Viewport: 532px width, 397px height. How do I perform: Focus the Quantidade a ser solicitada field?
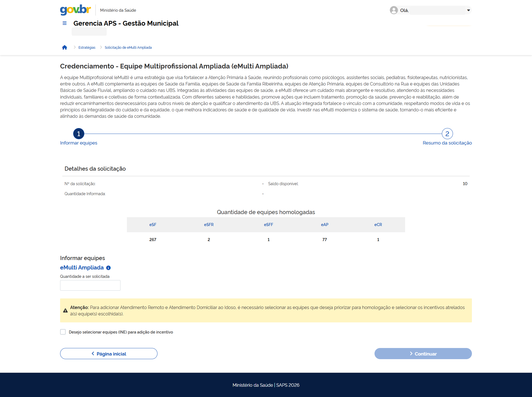[x=90, y=285]
